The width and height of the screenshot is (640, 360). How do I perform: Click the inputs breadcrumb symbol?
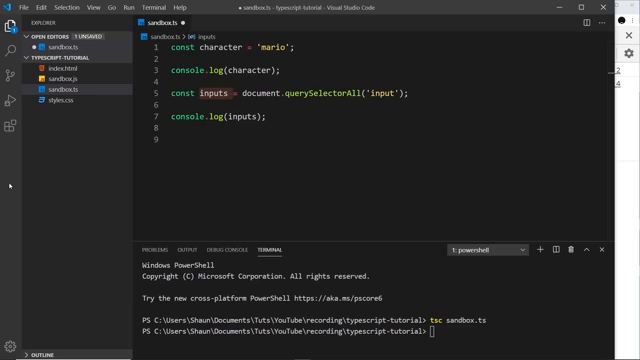[207, 37]
